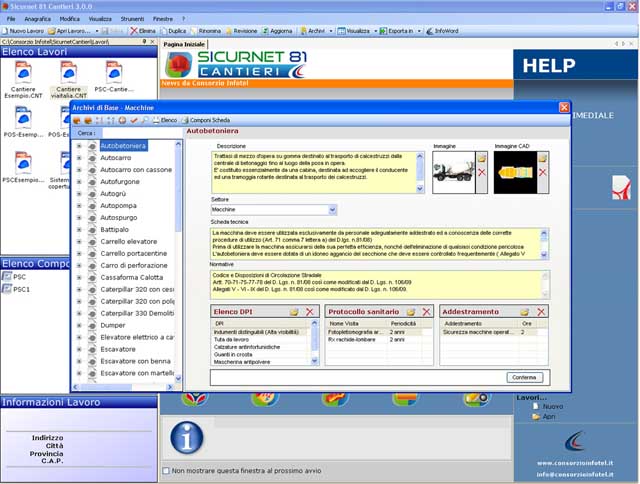Click the Conferma button
Screen dimensions: 640x484
[x=524, y=377]
